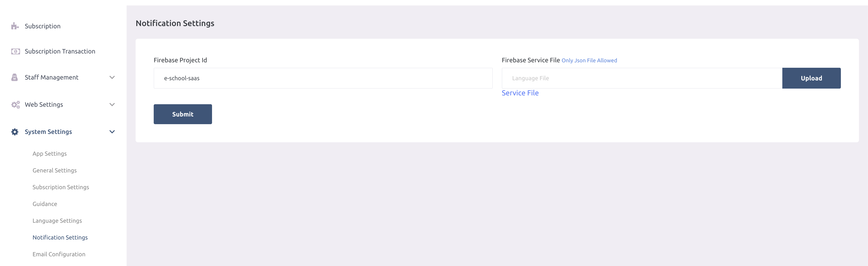Open the Service File link
868x266 pixels.
[x=520, y=93]
